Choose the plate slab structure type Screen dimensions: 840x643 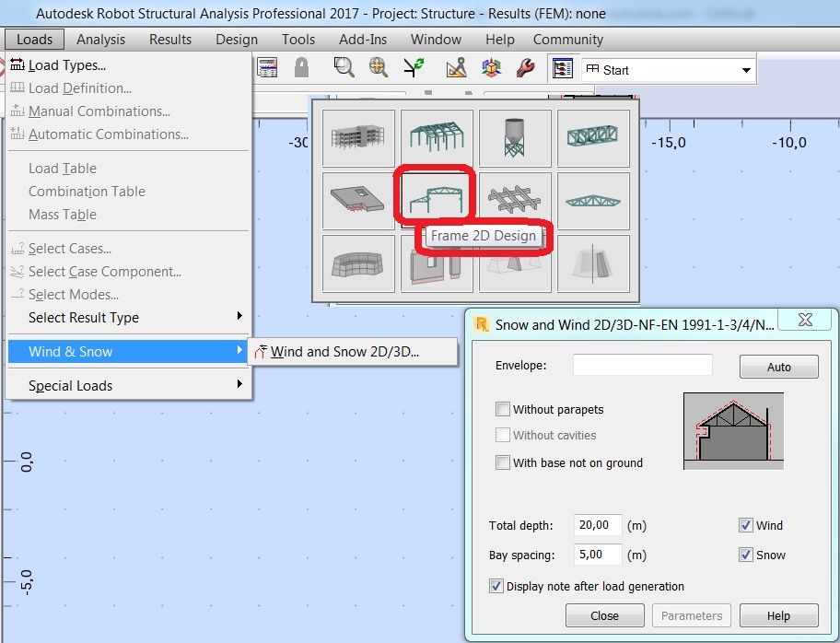[358, 201]
